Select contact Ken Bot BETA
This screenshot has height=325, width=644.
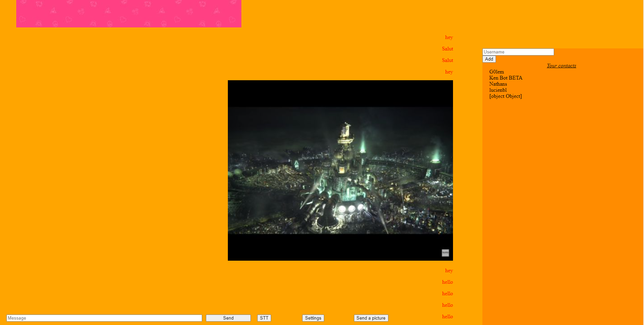[506, 78]
